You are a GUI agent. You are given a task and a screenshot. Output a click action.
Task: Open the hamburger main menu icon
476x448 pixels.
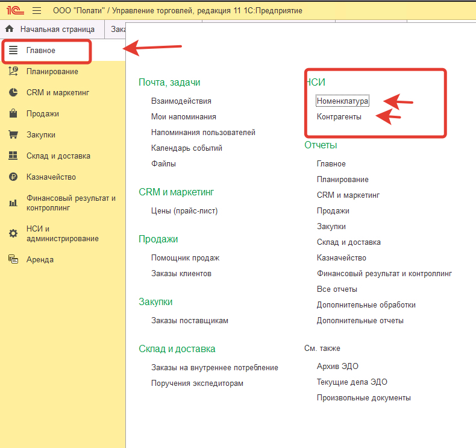pyautogui.click(x=36, y=11)
